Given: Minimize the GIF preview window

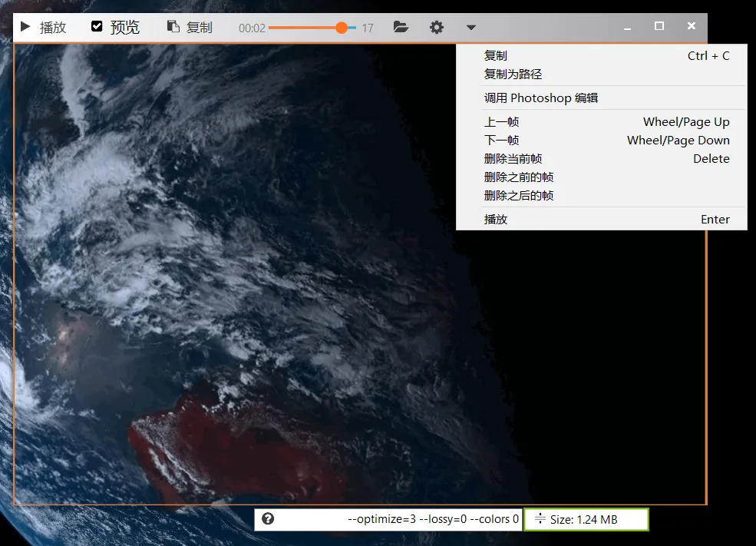Looking at the screenshot, I should [x=627, y=27].
